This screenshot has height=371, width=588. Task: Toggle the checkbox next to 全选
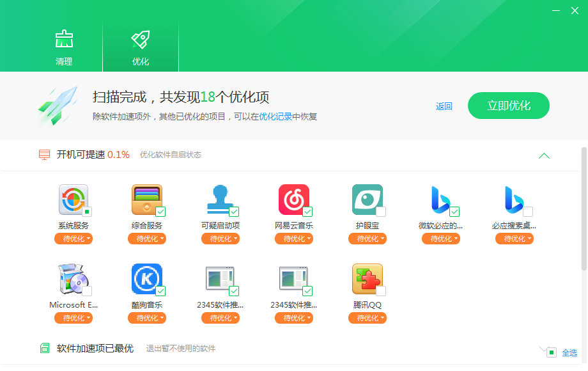click(551, 352)
